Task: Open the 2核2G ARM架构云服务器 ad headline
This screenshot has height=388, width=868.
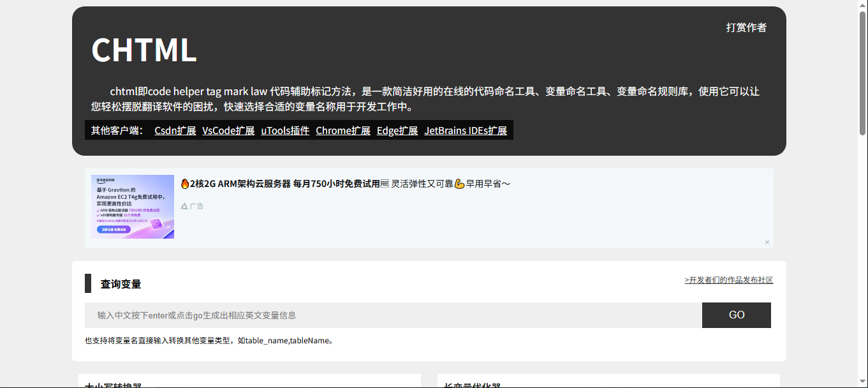Action: (284, 184)
